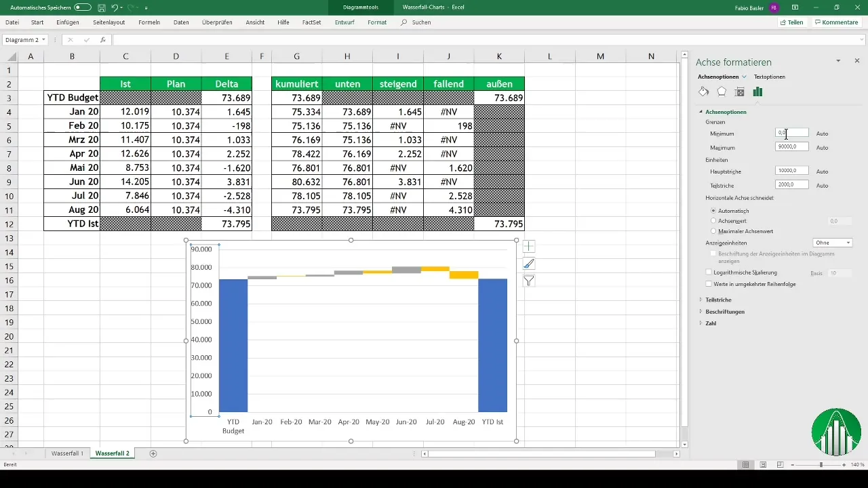
Task: Click the horizontal scrollbar thumb
Action: pos(542,453)
